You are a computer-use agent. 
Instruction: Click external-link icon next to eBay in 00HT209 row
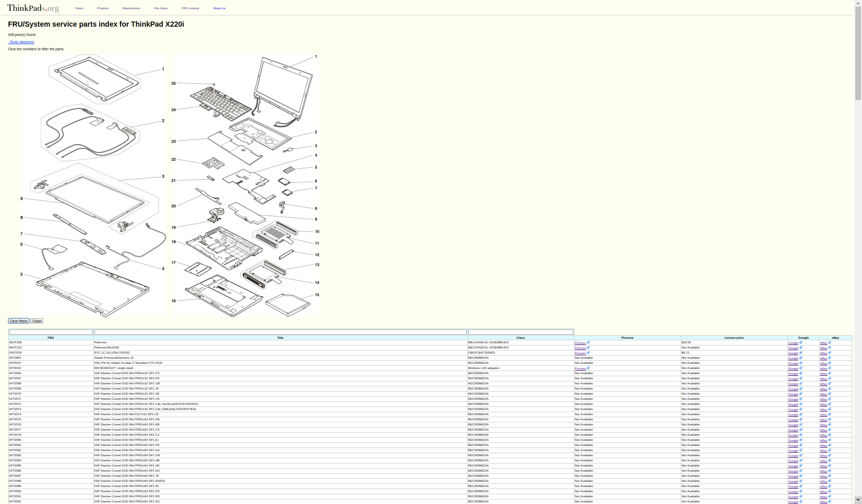click(830, 342)
